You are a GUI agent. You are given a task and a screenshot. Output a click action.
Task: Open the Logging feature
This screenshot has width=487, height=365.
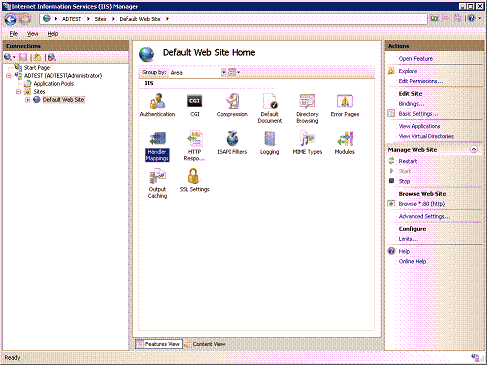coord(270,143)
